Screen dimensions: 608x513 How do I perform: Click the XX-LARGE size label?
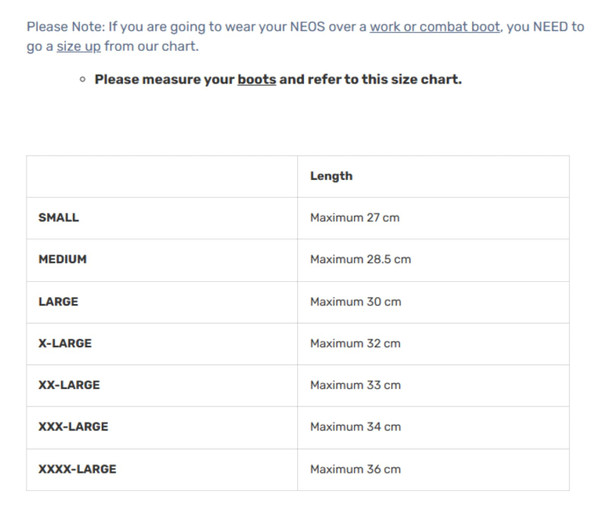click(69, 385)
